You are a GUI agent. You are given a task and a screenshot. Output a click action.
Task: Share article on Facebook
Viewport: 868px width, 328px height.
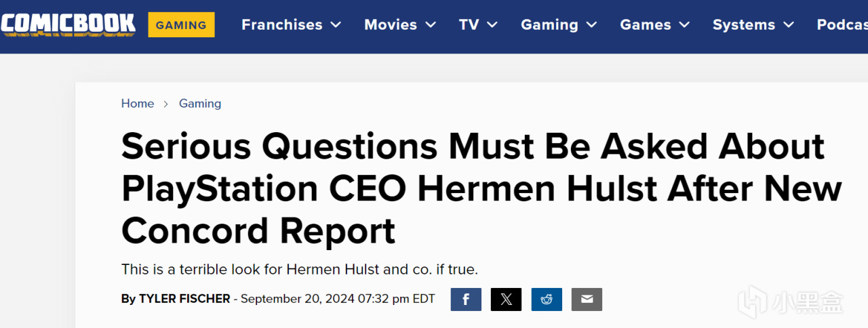tap(466, 300)
